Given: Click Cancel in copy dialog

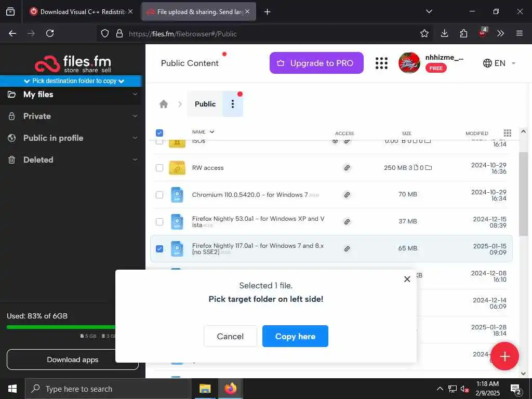Looking at the screenshot, I should [230, 336].
